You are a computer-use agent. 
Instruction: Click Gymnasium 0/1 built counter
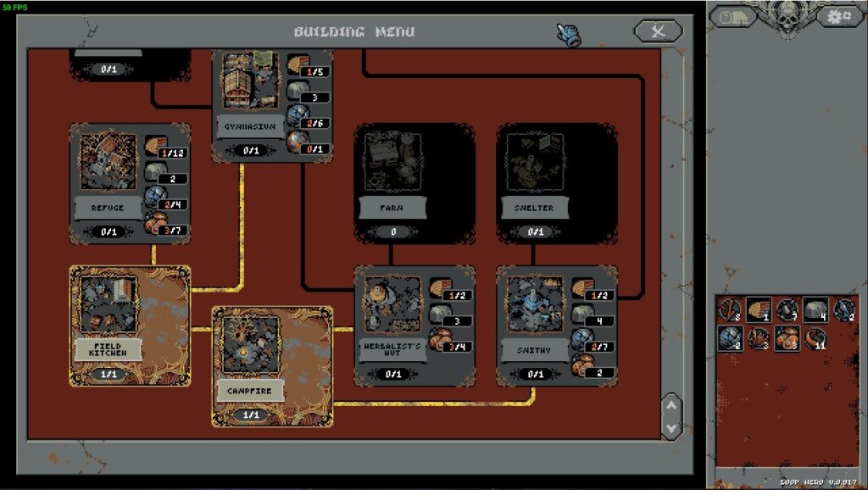tap(251, 150)
